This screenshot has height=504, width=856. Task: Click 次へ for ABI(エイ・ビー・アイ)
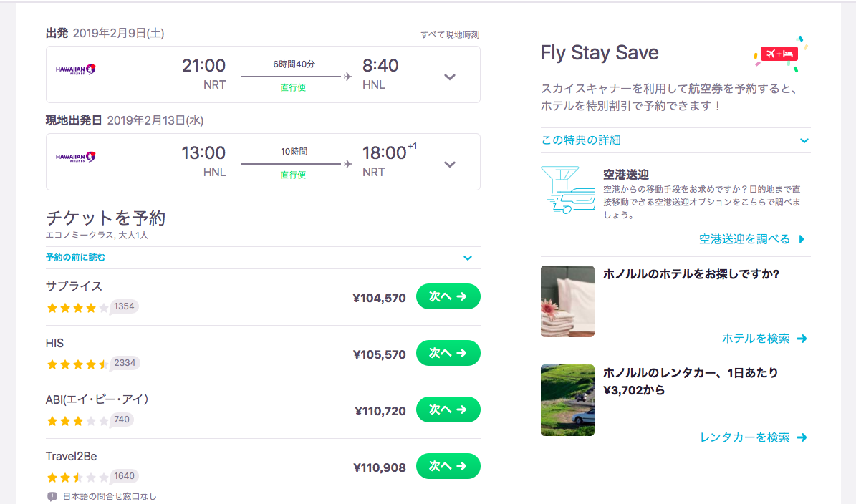pos(448,409)
